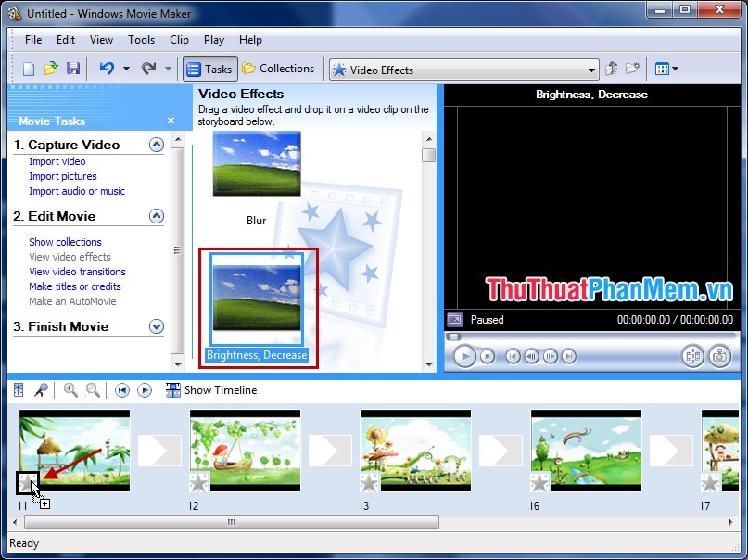This screenshot has height=560, width=748.
Task: Save the project using the Save icon
Action: pos(74,68)
